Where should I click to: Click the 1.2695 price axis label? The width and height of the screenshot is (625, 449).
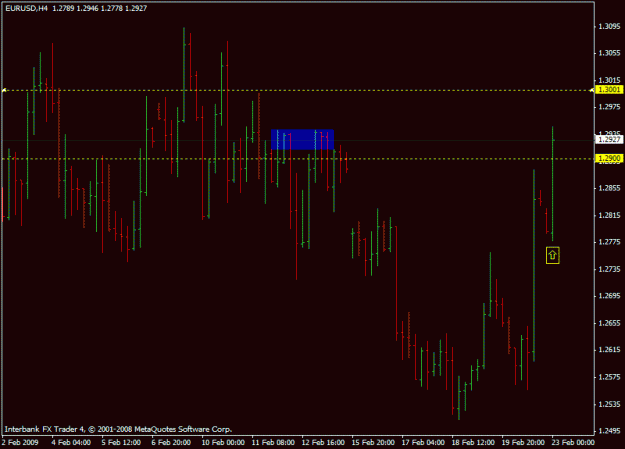pyautogui.click(x=609, y=296)
